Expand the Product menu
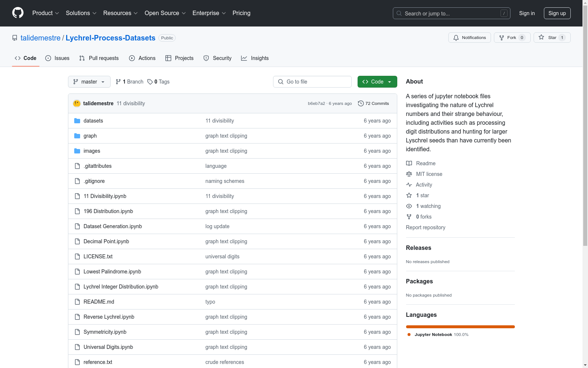 [x=46, y=13]
